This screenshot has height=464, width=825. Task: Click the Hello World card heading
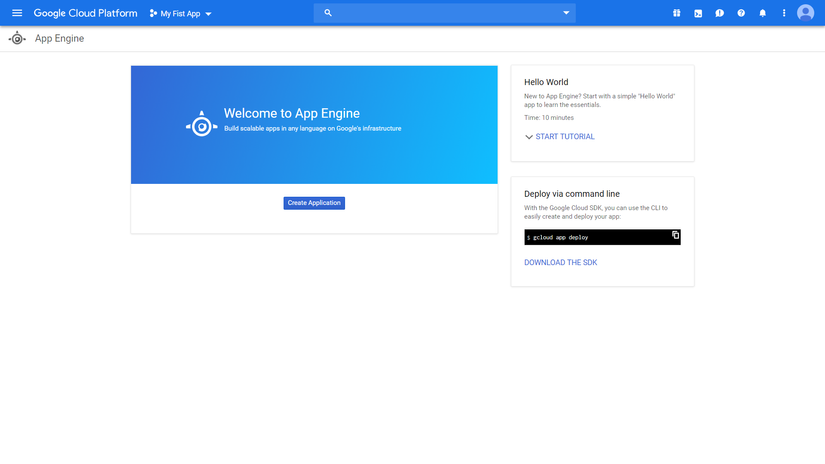point(546,82)
